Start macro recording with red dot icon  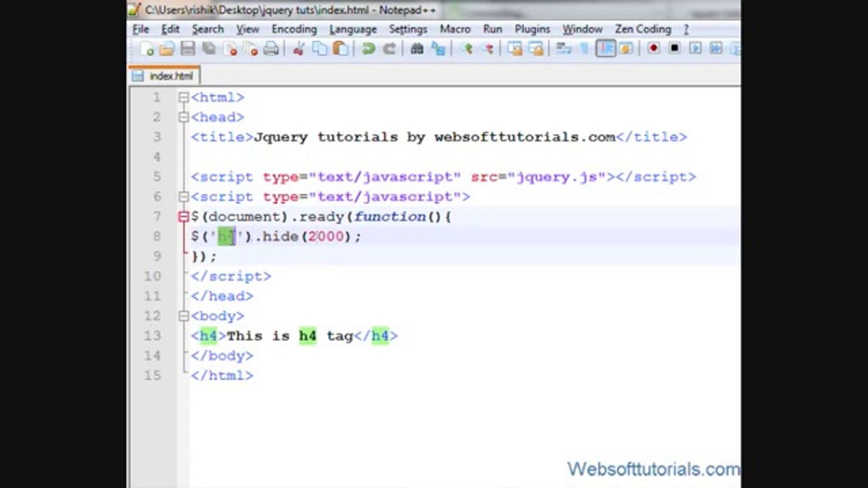tap(653, 48)
